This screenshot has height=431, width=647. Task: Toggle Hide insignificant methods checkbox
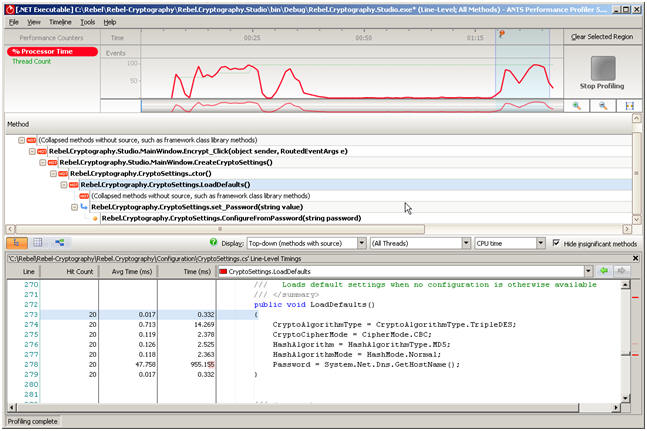[556, 243]
